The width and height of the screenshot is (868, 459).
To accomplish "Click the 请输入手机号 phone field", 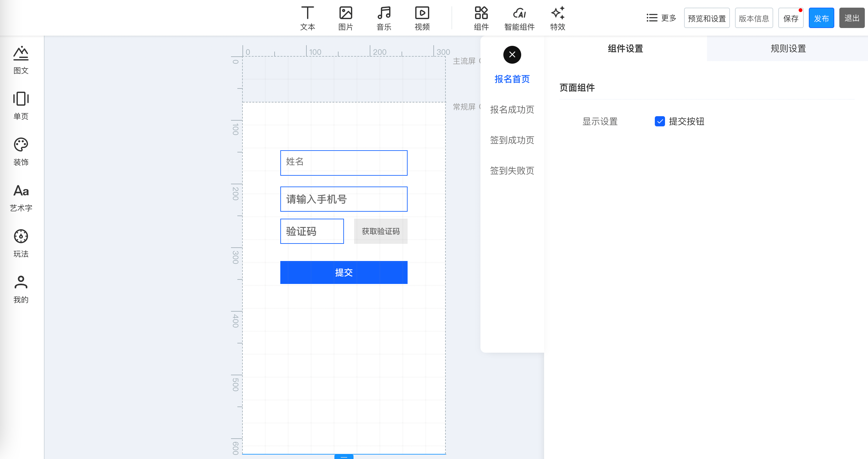I will pyautogui.click(x=344, y=199).
